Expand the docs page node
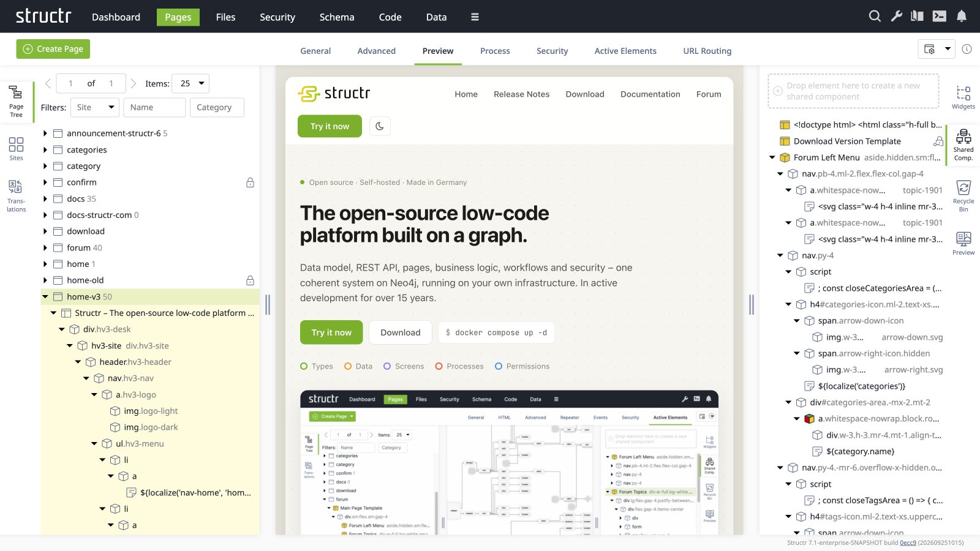The image size is (980, 551). [x=45, y=199]
